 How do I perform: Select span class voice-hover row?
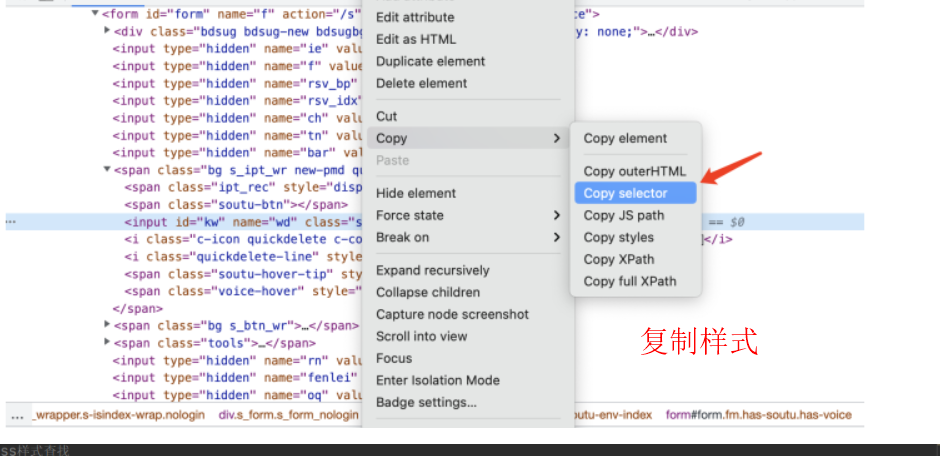[243, 291]
